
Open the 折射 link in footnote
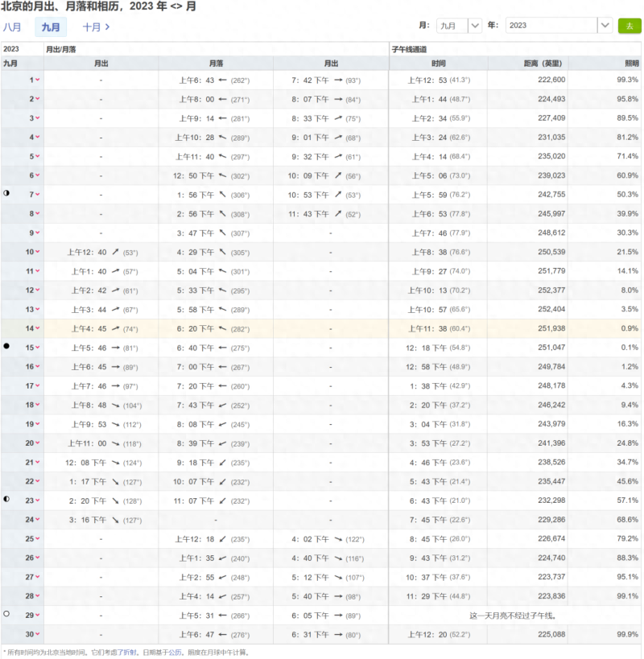125,652
